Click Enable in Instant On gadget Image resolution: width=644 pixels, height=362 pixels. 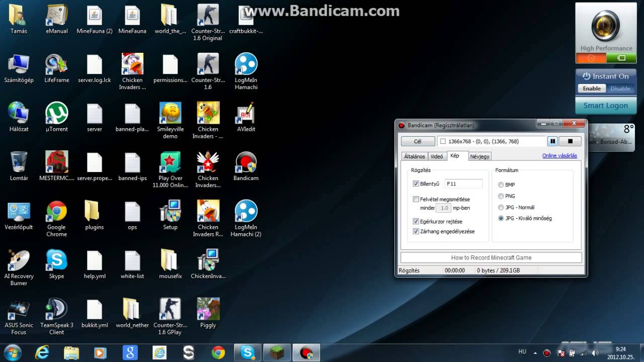pos(592,88)
